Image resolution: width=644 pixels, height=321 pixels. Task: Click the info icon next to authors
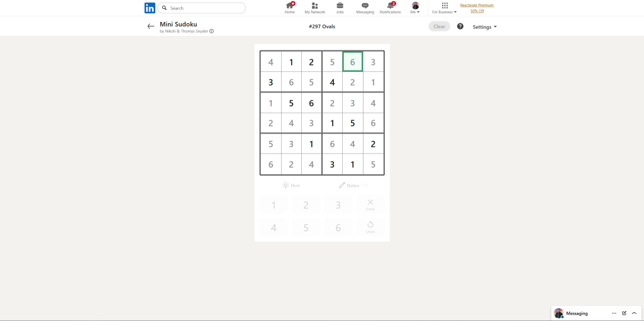coord(211,31)
